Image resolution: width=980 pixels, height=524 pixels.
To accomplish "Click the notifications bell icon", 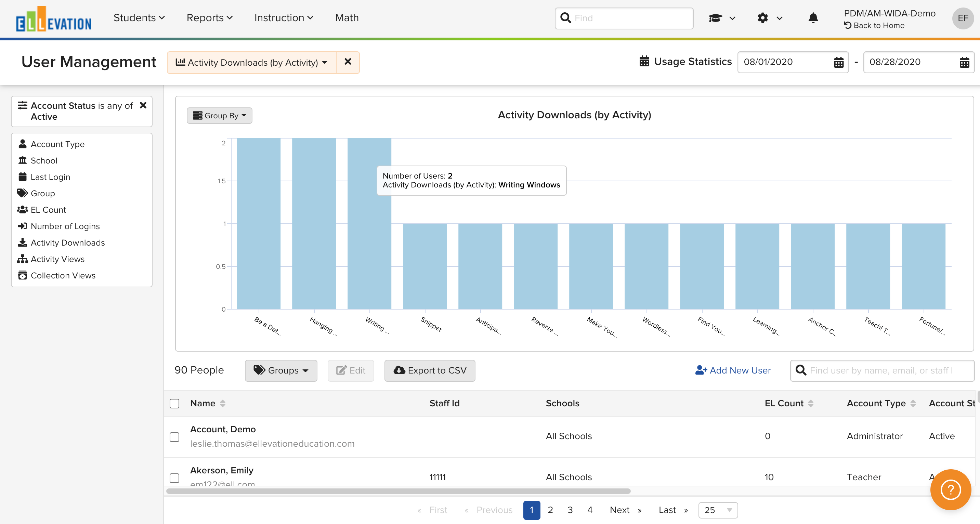I will coord(813,18).
